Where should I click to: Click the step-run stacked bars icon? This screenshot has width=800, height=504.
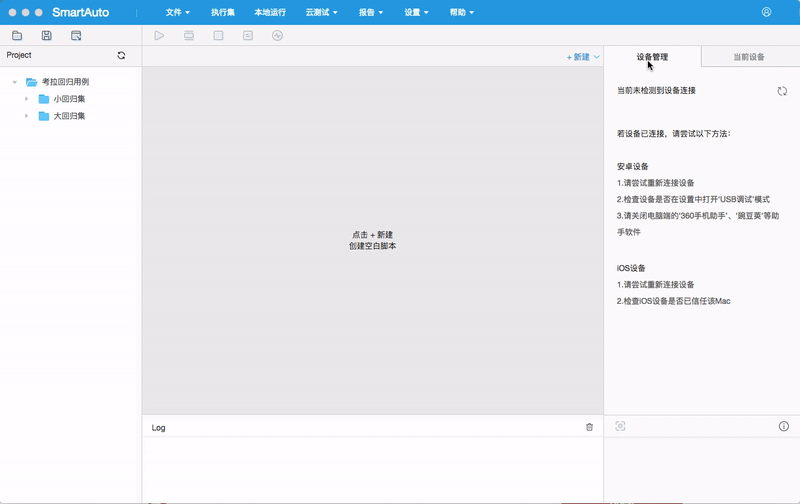189,35
